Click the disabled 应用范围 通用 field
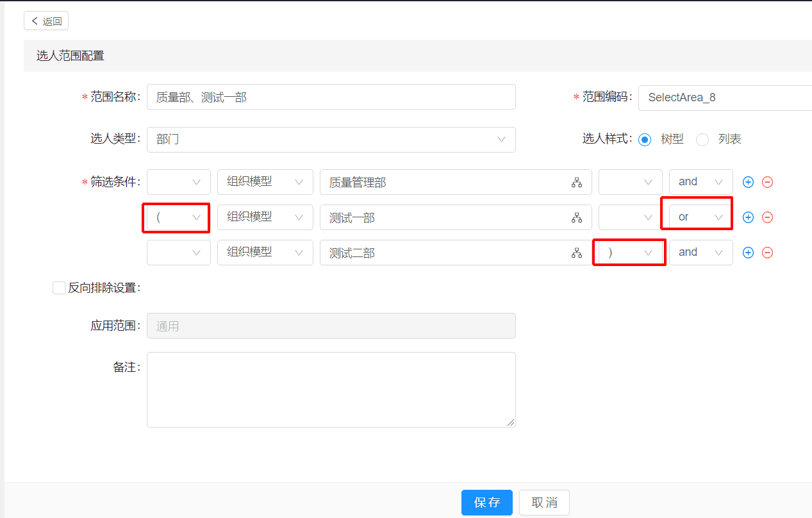 [x=331, y=326]
